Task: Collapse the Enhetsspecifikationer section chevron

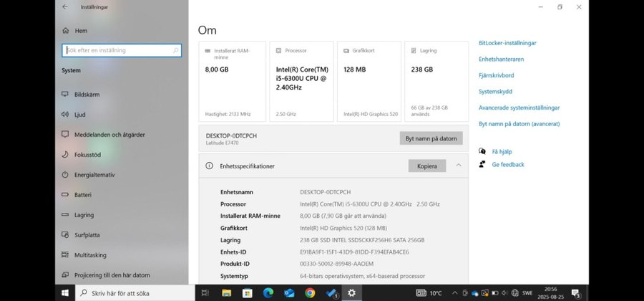Action: click(x=459, y=166)
